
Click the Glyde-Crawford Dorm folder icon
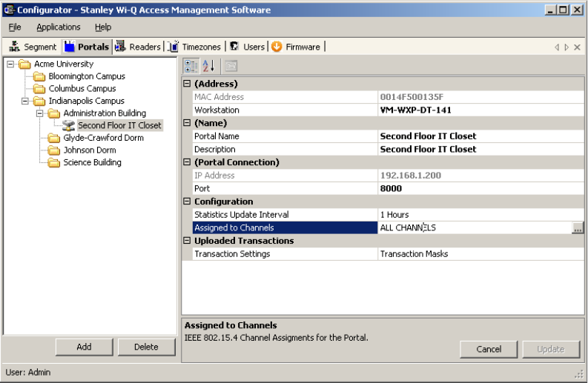click(53, 138)
